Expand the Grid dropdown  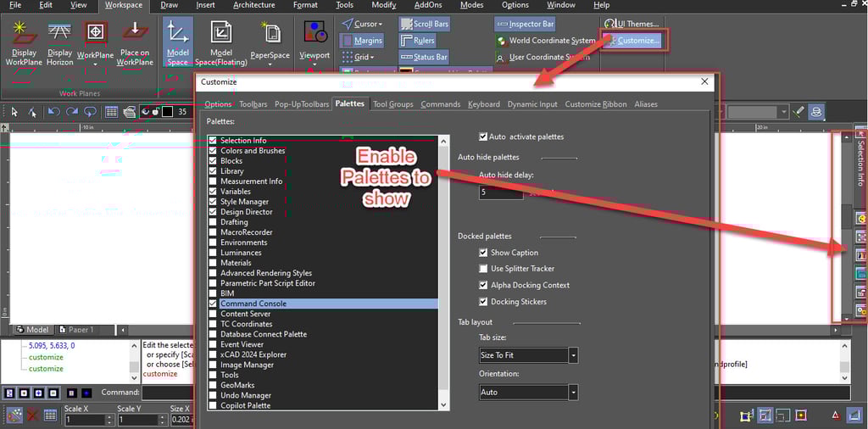click(x=372, y=57)
